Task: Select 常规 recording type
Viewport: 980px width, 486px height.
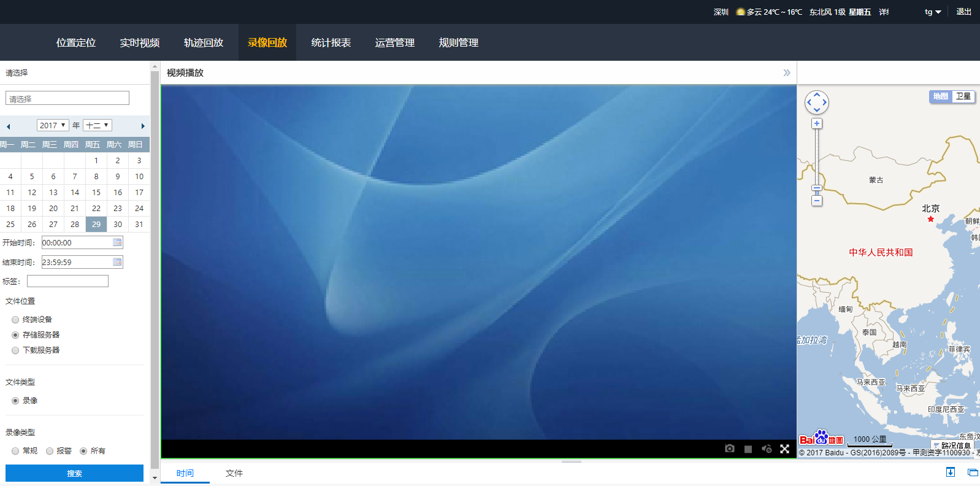Action: click(15, 451)
